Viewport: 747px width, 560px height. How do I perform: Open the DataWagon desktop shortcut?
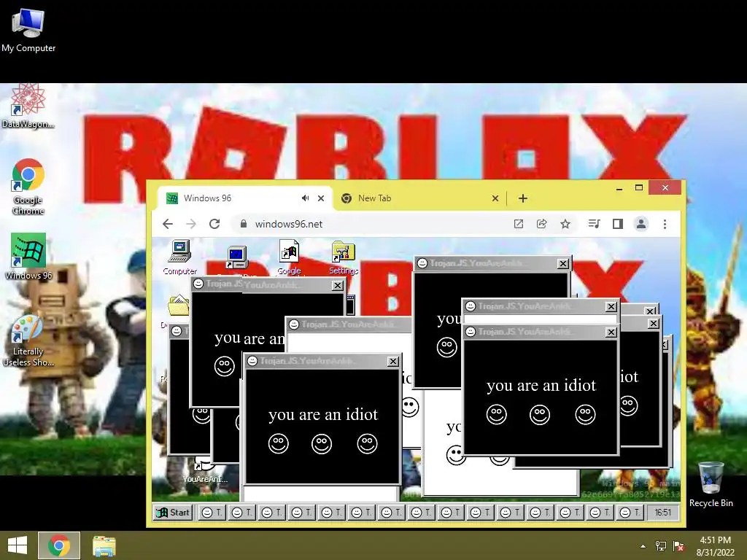click(x=28, y=106)
